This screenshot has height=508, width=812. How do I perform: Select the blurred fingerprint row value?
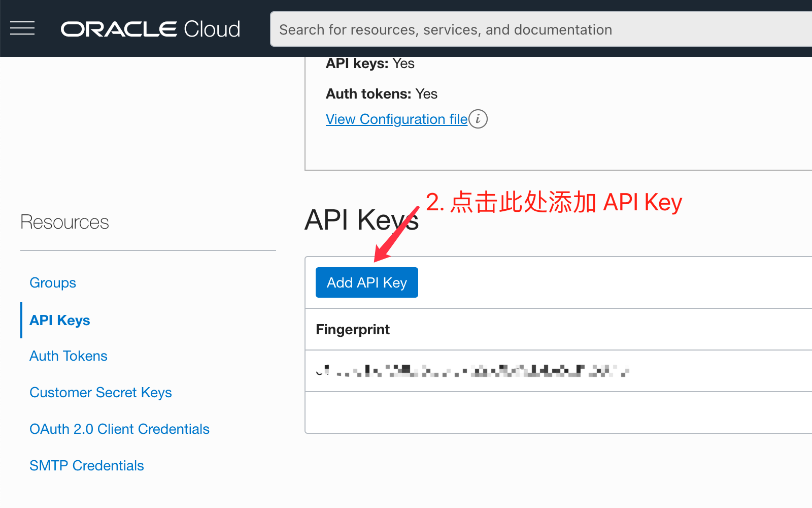472,371
